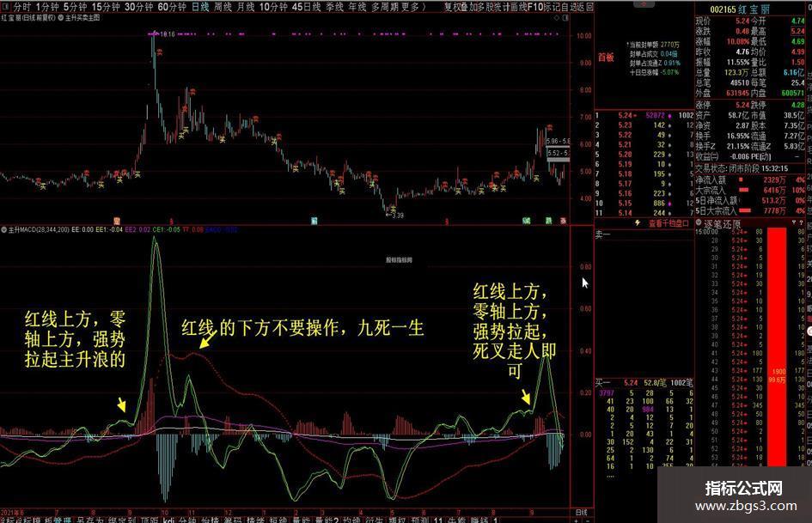Viewport: 812px width, 523px height.
Task: Select the 年线 yearly period
Action: click(x=357, y=7)
